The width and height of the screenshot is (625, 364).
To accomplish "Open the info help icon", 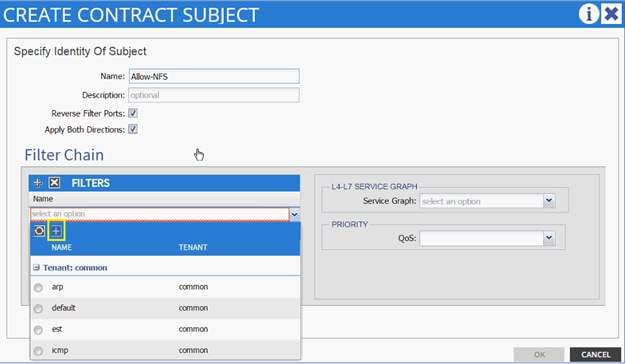I will (x=589, y=14).
